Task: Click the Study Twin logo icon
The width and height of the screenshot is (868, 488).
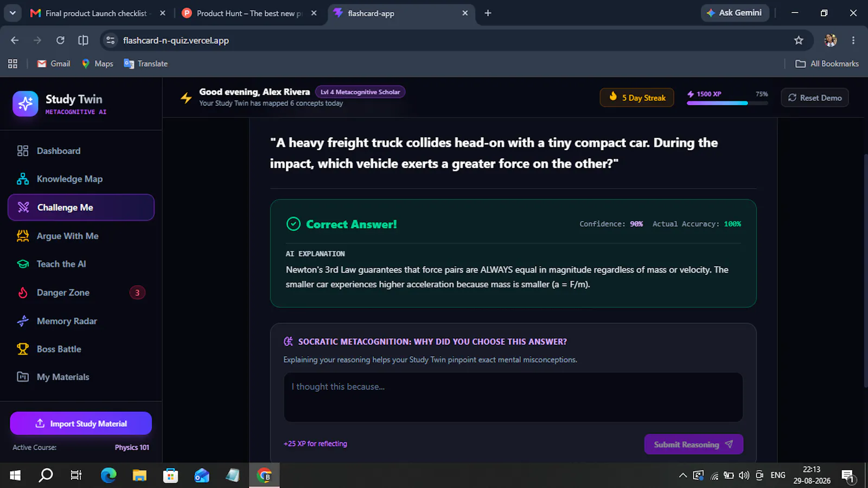Action: 25,104
